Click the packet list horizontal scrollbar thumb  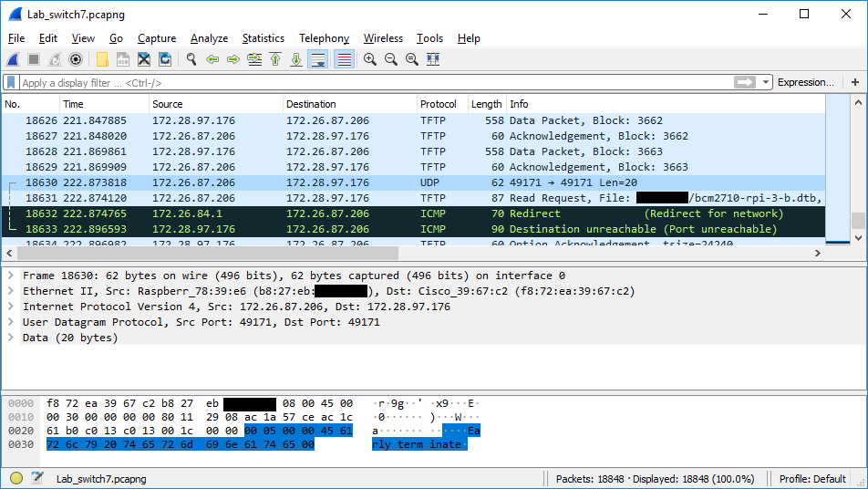(x=208, y=253)
